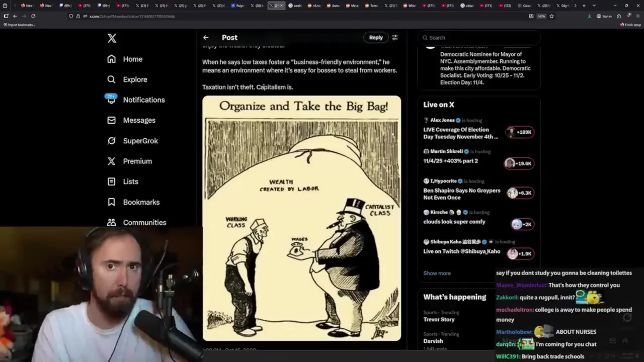
Task: Open Bookmarks in the sidebar
Action: pyautogui.click(x=133, y=202)
